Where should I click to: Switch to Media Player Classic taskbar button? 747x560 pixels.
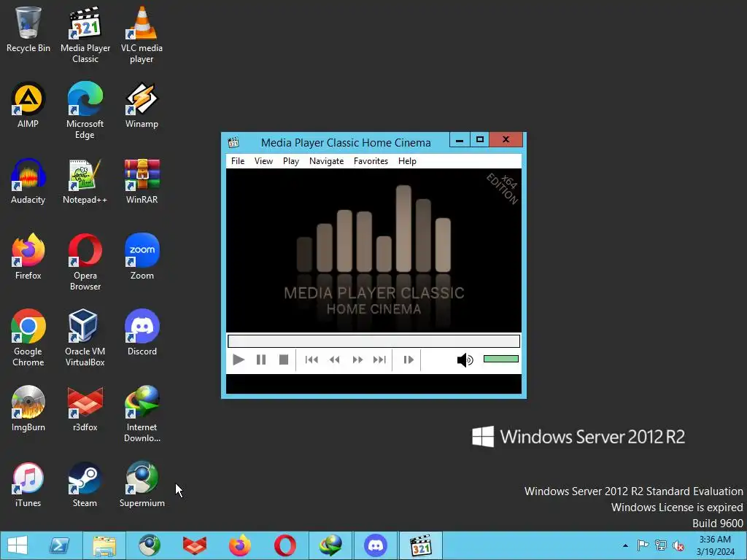(x=421, y=545)
